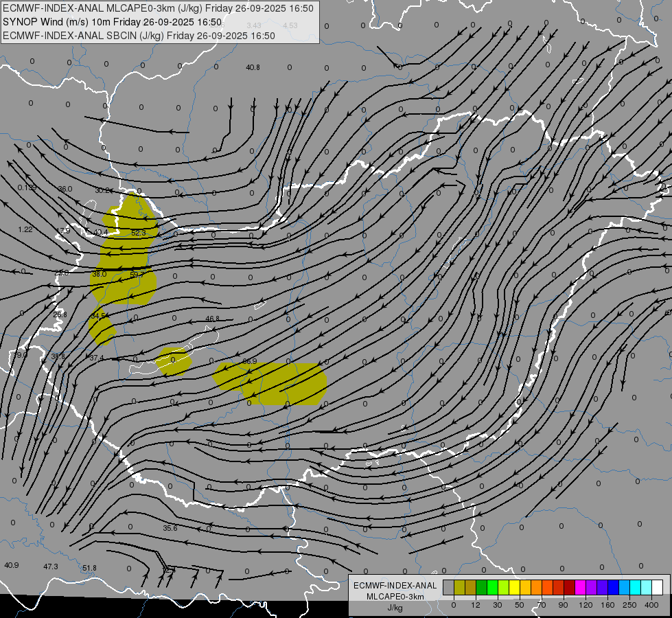Click the pure yellow legend swatch
Viewport: 672px width, 618px height.
click(x=514, y=587)
